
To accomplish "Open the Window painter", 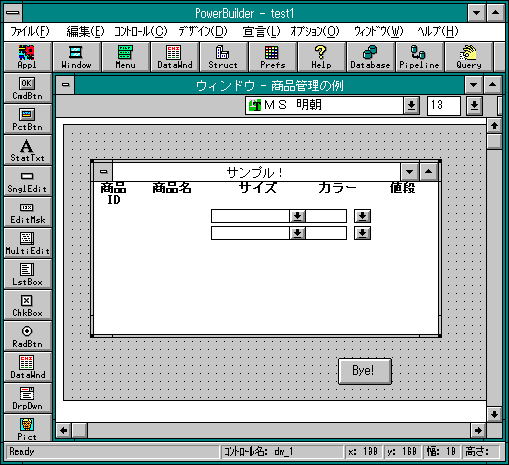I will pos(77,57).
